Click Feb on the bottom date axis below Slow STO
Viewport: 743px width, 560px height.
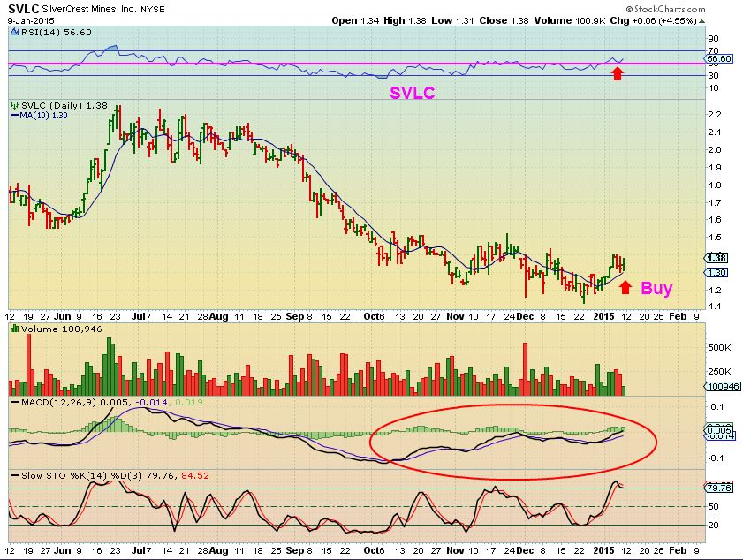point(677,550)
